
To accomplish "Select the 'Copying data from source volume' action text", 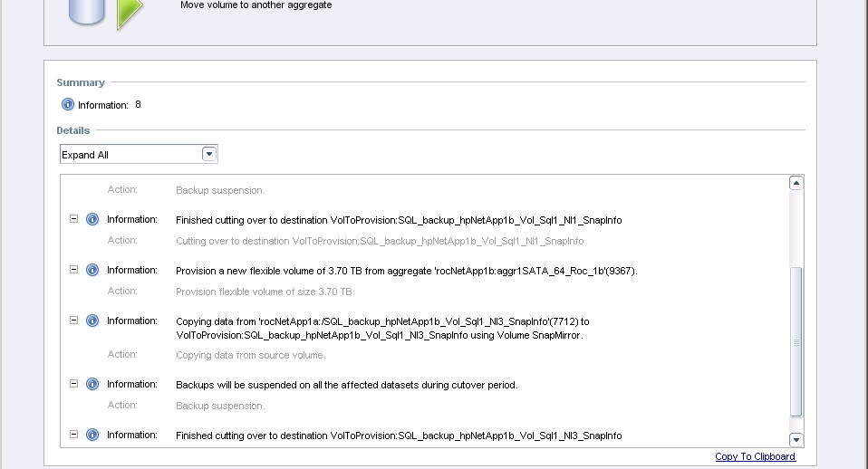I will 250,355.
